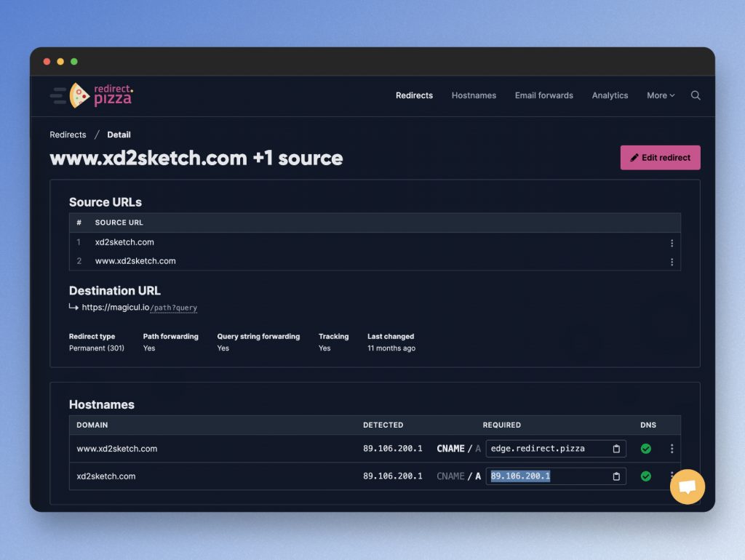The image size is (745, 560).
Task: Click the www.xd2sketch.com source URL row text
Action: point(135,261)
